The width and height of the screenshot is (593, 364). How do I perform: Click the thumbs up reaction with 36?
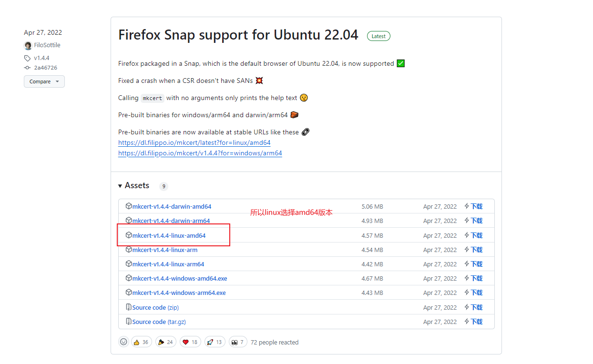(x=141, y=342)
